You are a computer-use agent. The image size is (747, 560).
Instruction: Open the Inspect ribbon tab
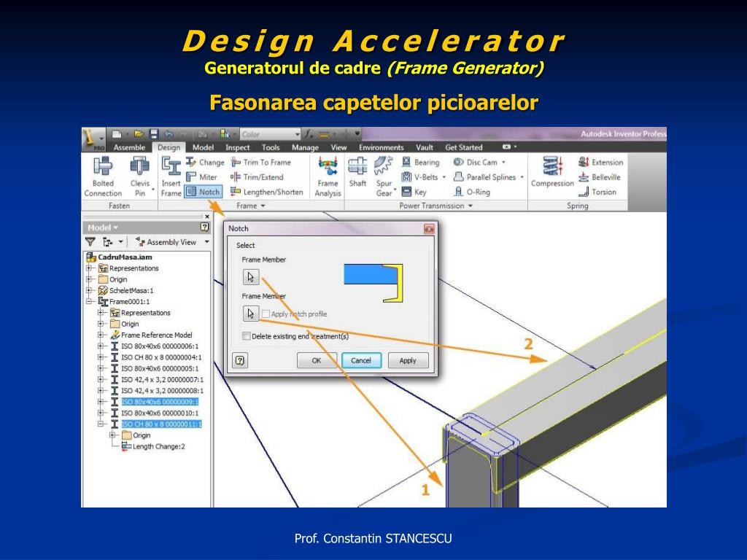237,147
